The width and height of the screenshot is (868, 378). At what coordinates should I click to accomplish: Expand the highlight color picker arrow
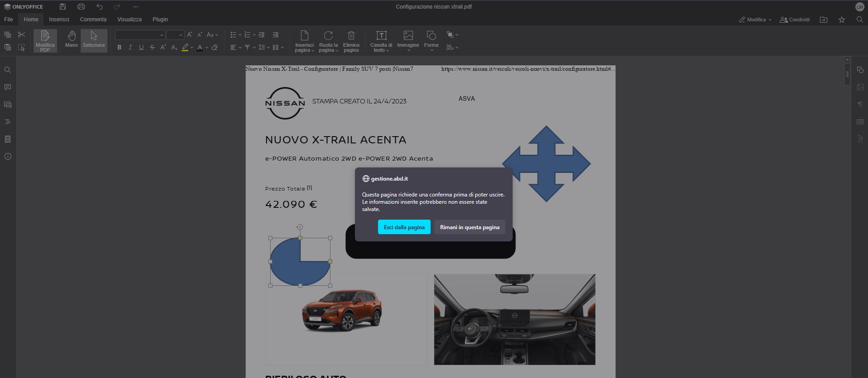(x=192, y=47)
